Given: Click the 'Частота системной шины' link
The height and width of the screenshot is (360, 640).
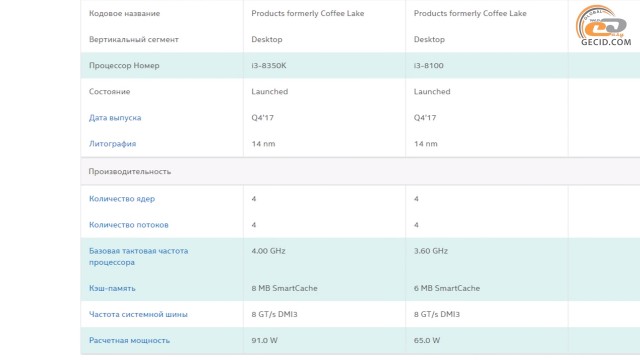Looking at the screenshot, I should pos(138,314).
